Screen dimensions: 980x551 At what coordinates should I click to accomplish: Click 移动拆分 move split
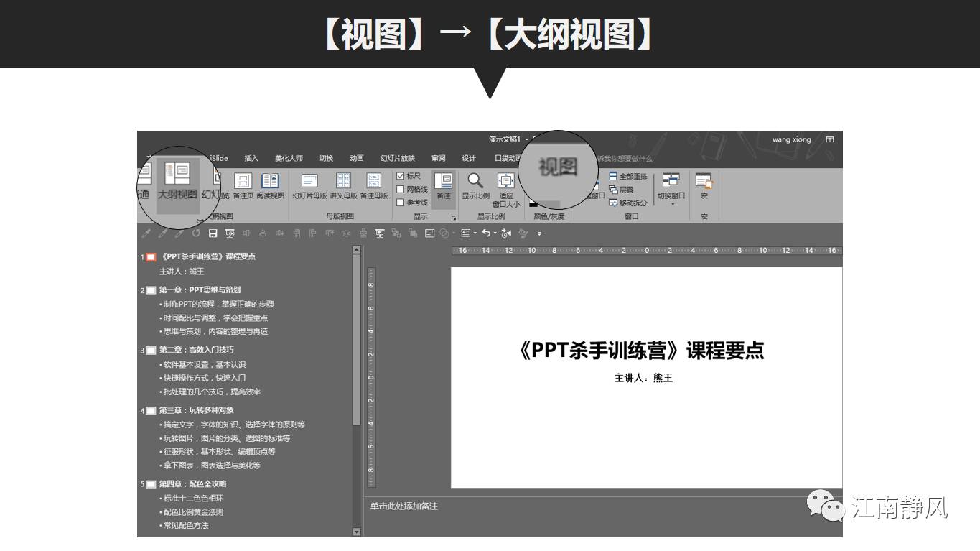click(x=628, y=203)
